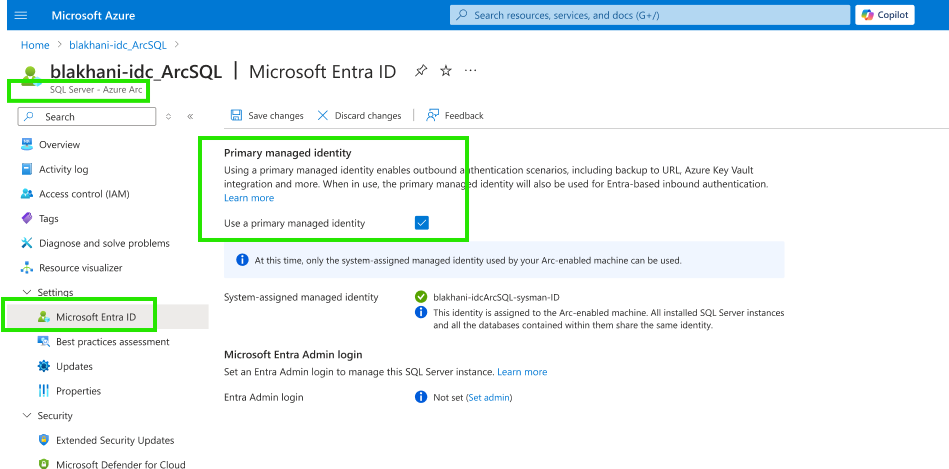Mark the resource as favorite with star

pos(446,71)
